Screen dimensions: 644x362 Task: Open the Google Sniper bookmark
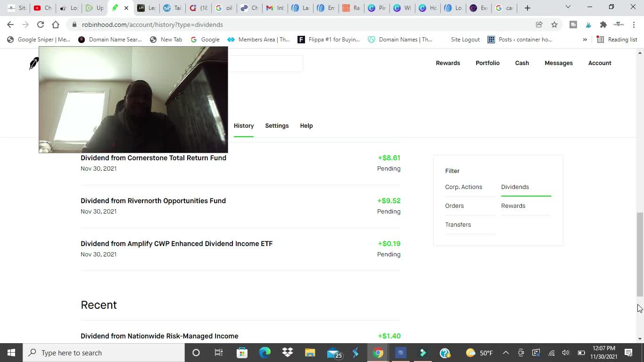pyautogui.click(x=39, y=40)
